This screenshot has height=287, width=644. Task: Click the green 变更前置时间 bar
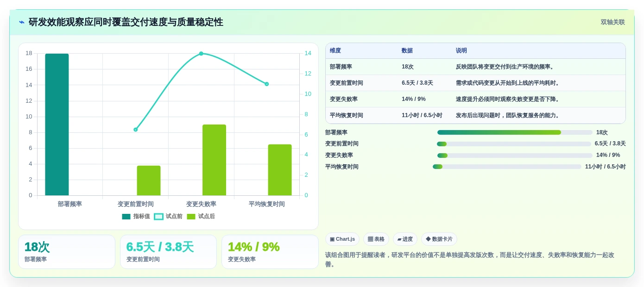(149, 181)
